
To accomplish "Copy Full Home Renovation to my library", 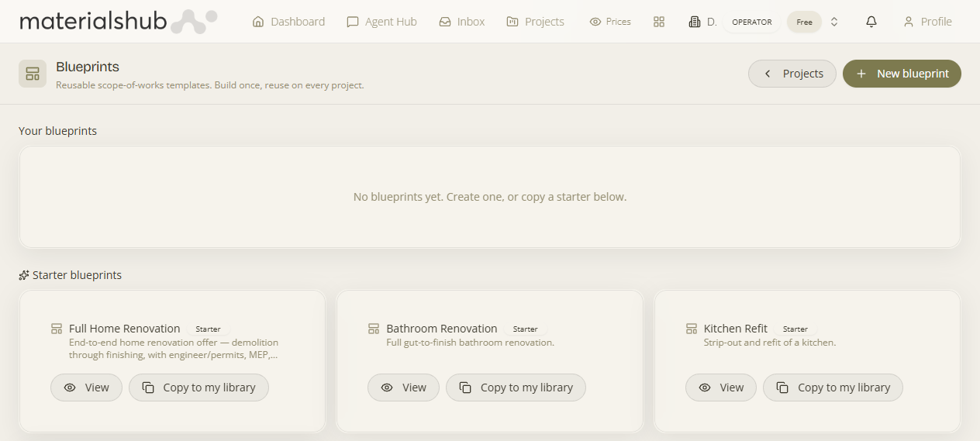I will (x=198, y=388).
